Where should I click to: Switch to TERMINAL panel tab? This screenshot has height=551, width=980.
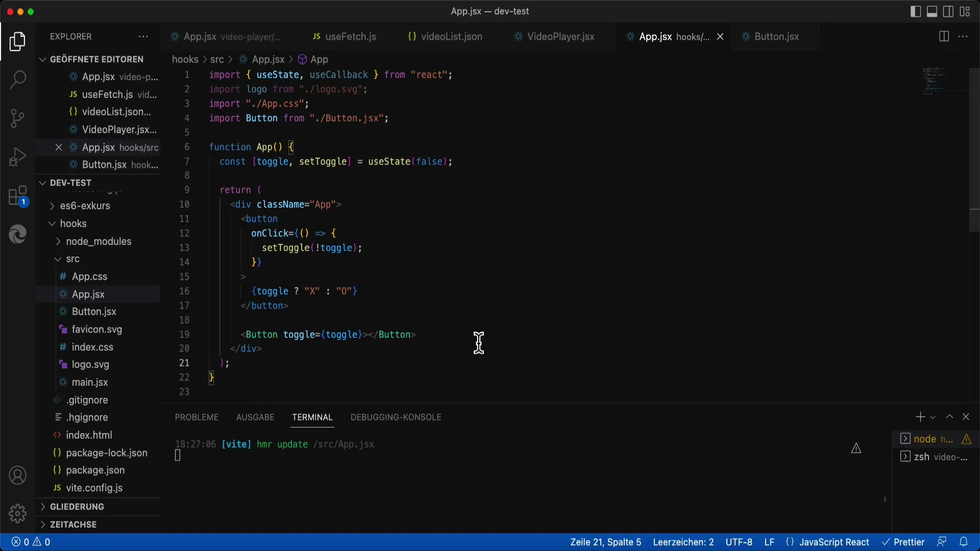pos(312,417)
